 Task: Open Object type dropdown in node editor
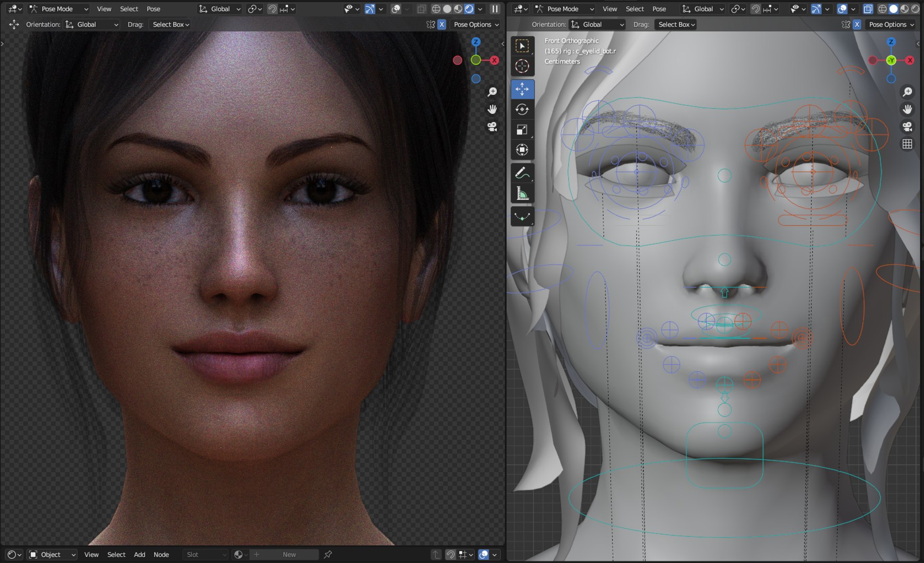52,555
